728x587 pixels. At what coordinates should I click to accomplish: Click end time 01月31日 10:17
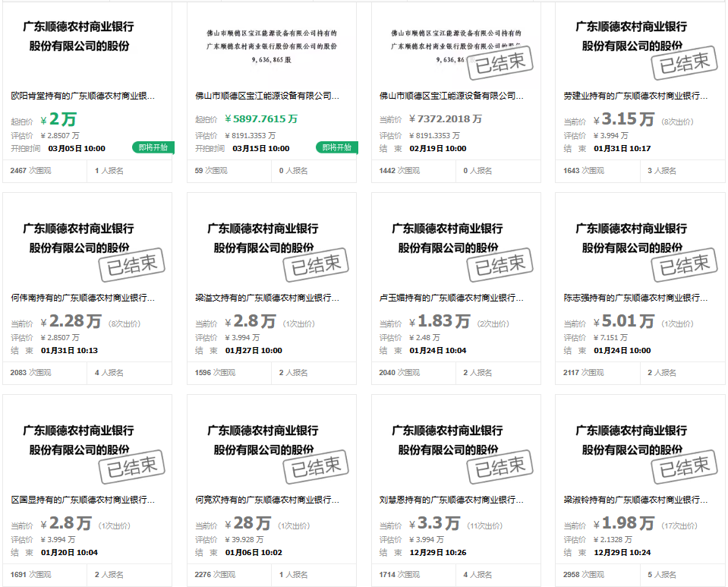[622, 149]
